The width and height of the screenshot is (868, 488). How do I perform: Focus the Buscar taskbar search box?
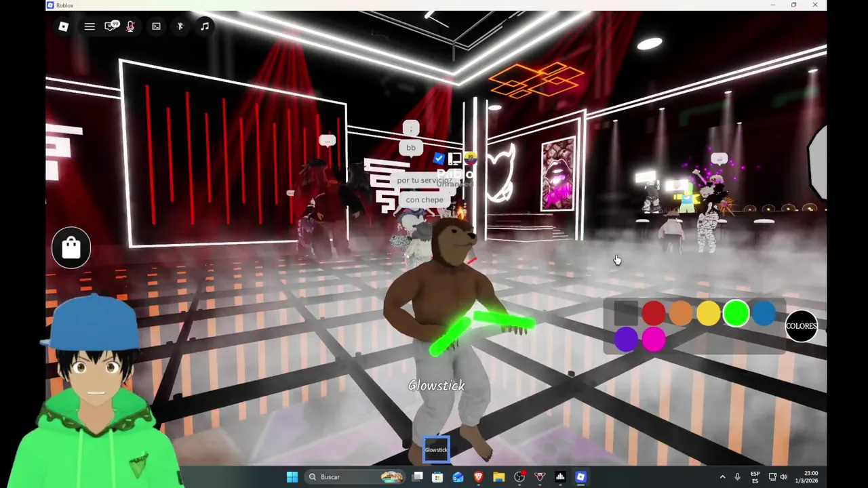(x=356, y=477)
